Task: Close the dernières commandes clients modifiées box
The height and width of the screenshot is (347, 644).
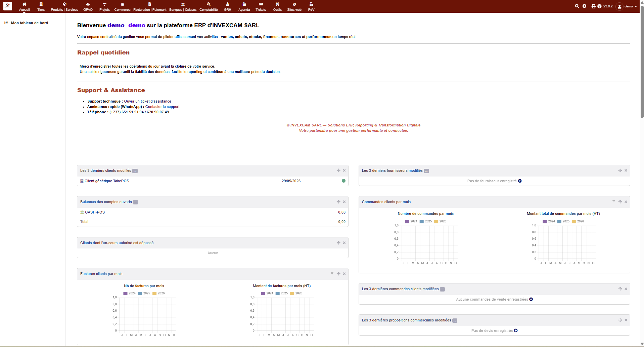Action: [x=626, y=289]
